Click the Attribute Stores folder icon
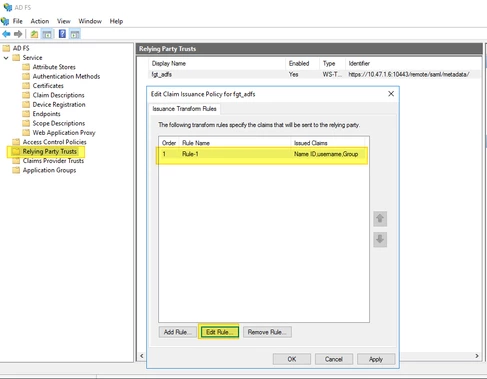The width and height of the screenshot is (487, 379). coord(26,67)
